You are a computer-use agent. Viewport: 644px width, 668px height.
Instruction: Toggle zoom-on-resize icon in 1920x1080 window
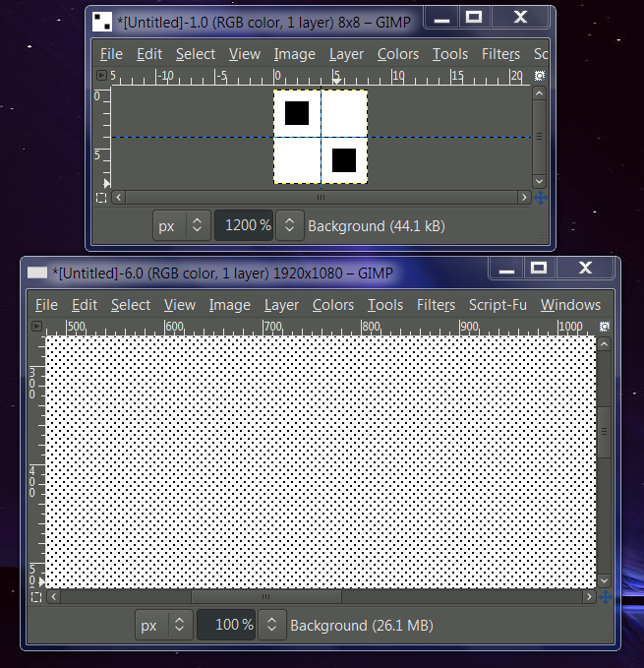click(x=605, y=327)
